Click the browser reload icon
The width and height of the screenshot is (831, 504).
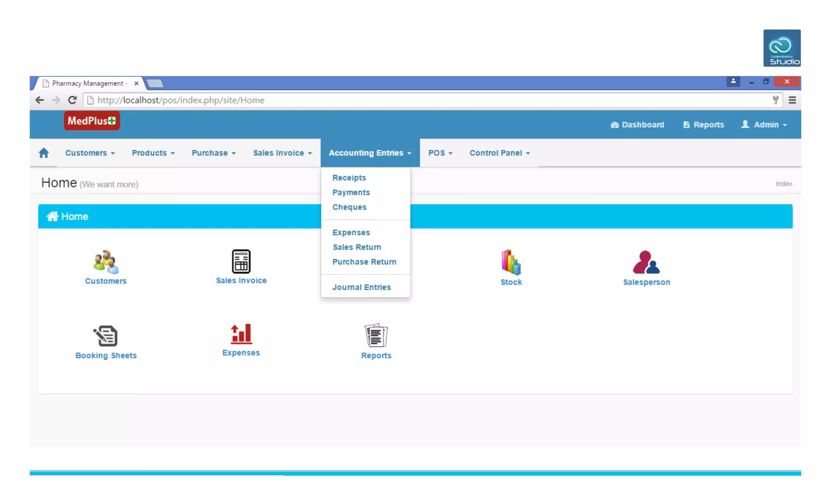coord(72,100)
